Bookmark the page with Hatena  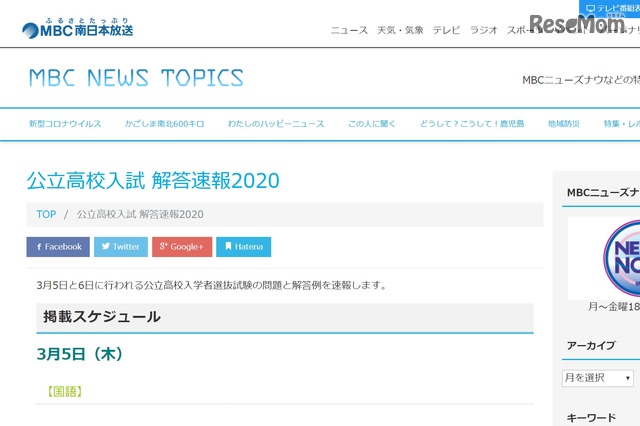244,246
